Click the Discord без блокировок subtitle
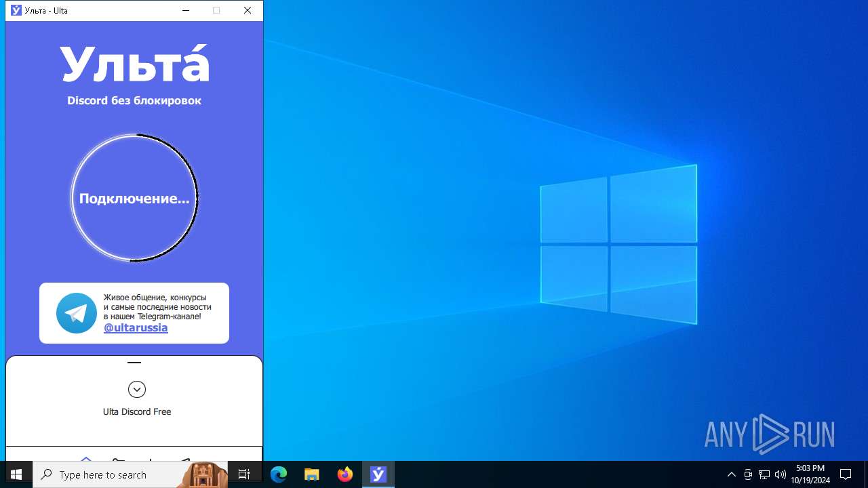 (134, 100)
